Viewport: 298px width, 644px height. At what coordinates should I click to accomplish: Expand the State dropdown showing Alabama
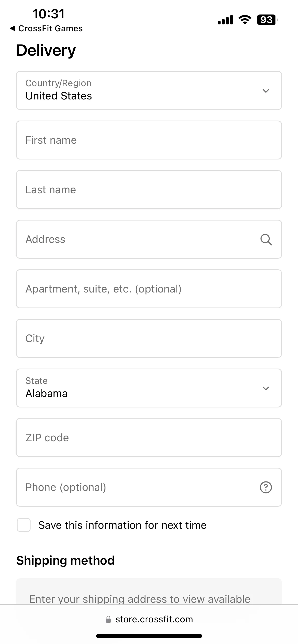point(149,388)
